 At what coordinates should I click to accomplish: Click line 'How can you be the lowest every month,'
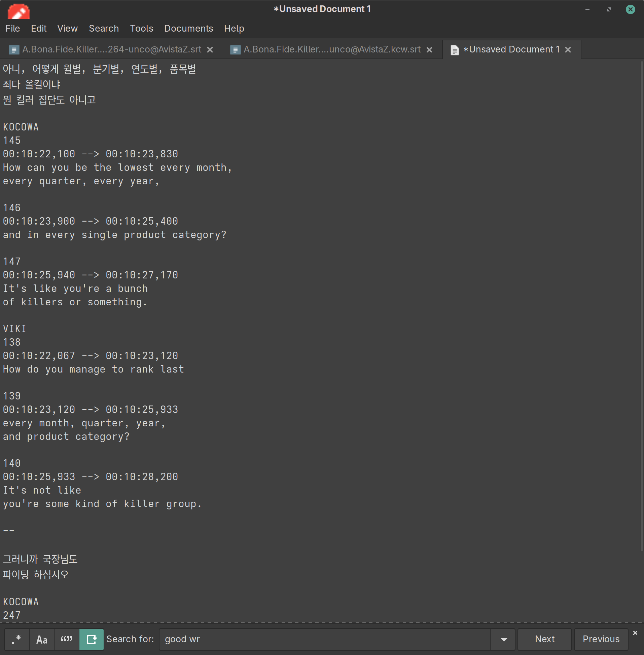[117, 168]
